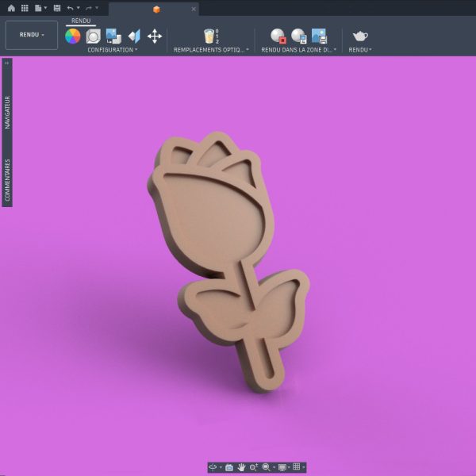This screenshot has height=476, width=476.
Task: Start in-canvas render sphere icon
Action: 278,36
